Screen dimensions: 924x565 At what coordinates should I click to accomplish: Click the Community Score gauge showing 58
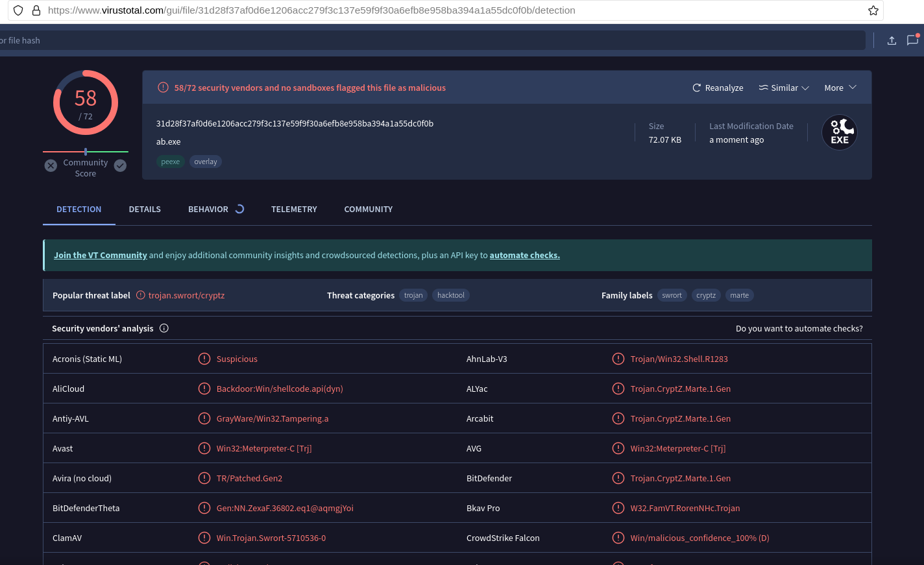click(85, 102)
